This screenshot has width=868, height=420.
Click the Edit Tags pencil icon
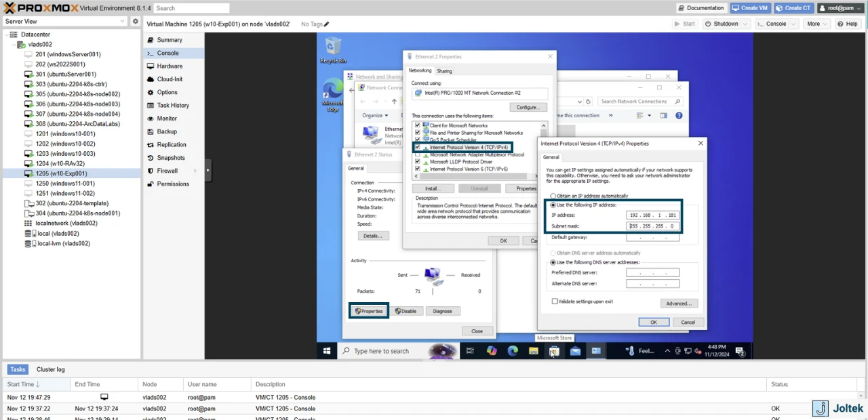pos(326,24)
